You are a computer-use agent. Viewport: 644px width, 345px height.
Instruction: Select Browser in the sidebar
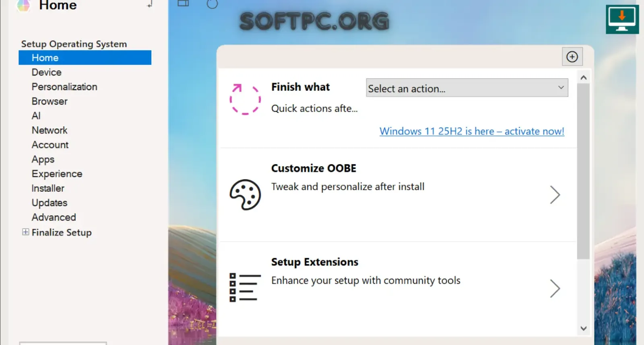pyautogui.click(x=50, y=101)
